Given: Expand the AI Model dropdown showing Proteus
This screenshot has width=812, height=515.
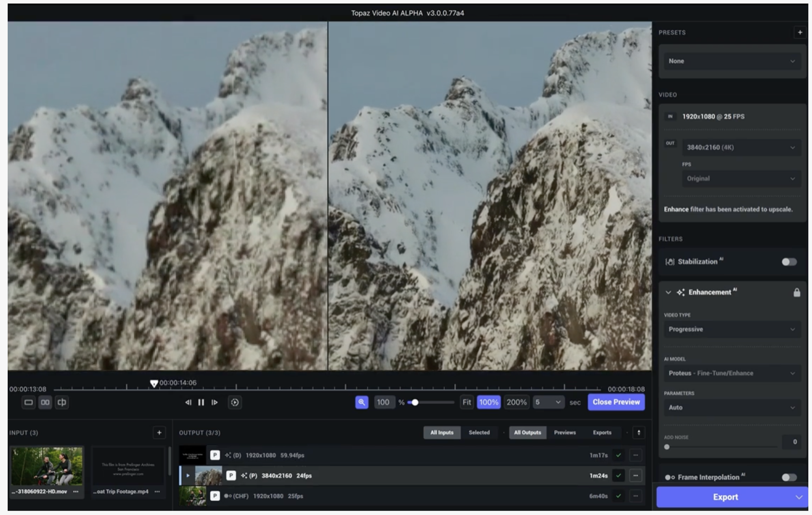Looking at the screenshot, I should [x=732, y=373].
